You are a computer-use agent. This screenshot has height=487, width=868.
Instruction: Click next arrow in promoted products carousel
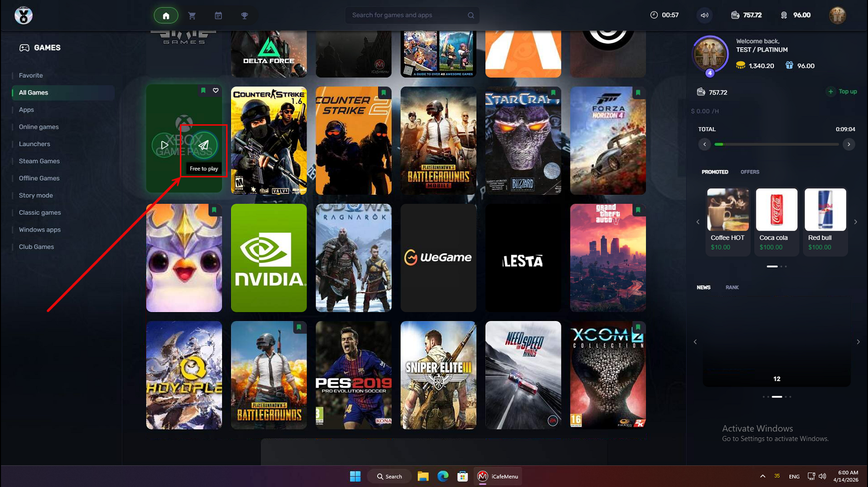pyautogui.click(x=855, y=222)
